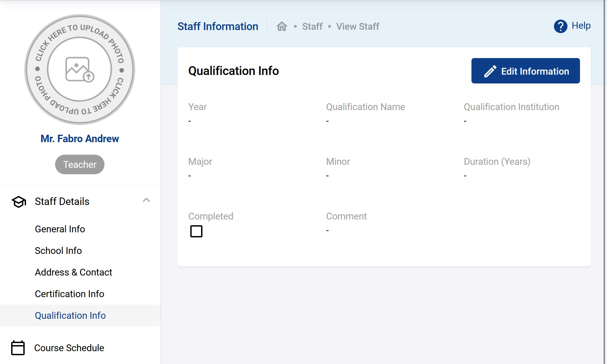Screen dimensions: 607x364
Task: Go to Address & Contact page
Action: (x=73, y=272)
